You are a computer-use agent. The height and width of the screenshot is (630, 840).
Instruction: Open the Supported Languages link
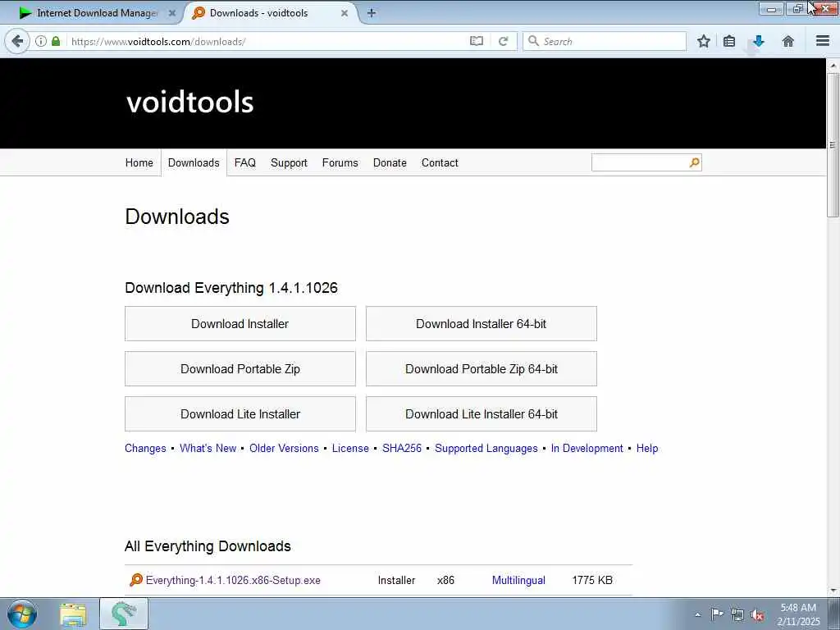coord(486,448)
